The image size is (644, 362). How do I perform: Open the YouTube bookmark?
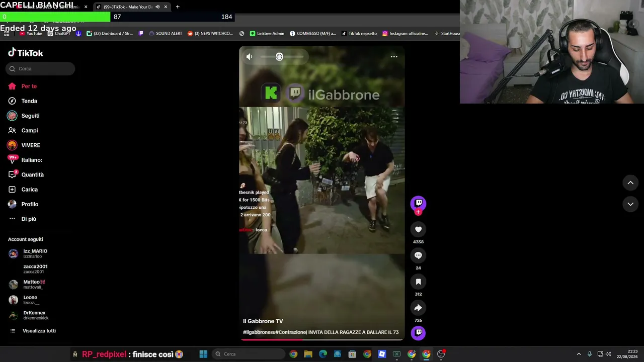click(x=31, y=34)
